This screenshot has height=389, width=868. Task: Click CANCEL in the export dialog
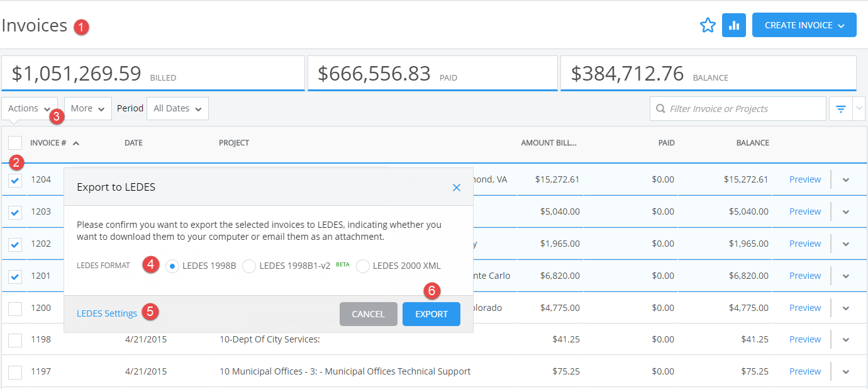pyautogui.click(x=368, y=313)
